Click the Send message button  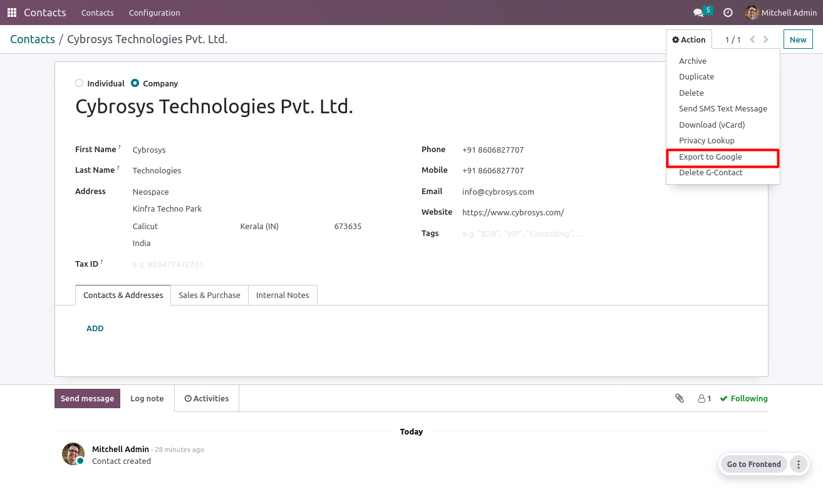click(x=87, y=398)
